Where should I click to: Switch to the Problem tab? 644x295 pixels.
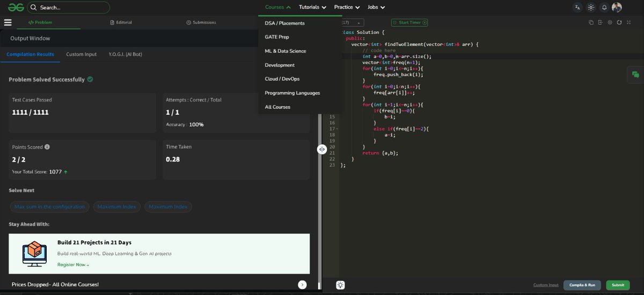[40, 23]
